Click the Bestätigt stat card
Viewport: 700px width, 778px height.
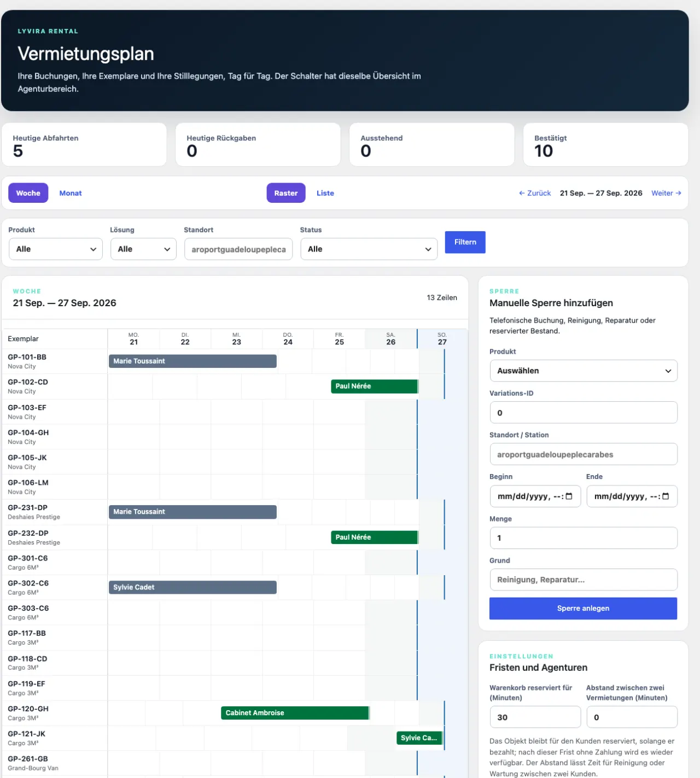605,144
